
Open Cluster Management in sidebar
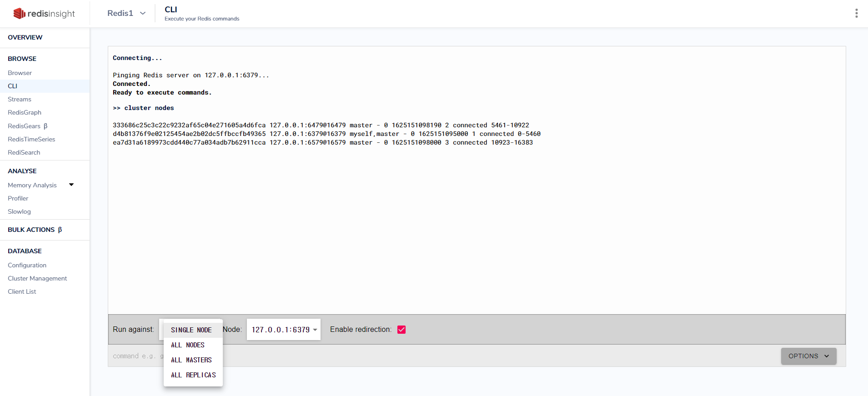[37, 278]
